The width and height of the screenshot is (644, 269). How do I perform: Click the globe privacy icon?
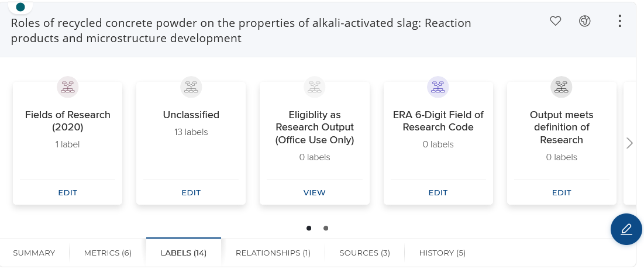coord(585,21)
